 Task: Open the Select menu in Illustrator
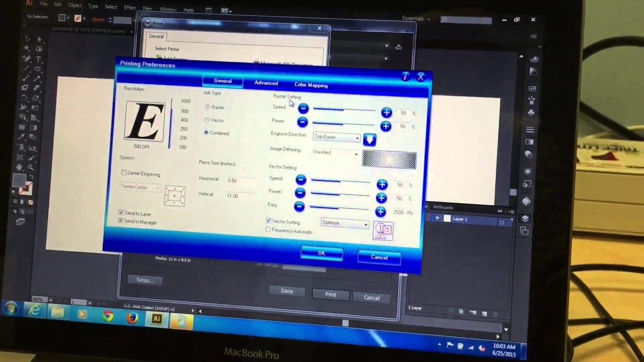pyautogui.click(x=111, y=7)
